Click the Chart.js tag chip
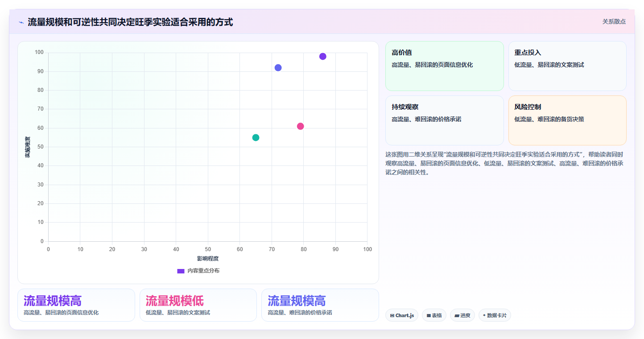Viewport: 644px width, 339px height. [x=402, y=315]
